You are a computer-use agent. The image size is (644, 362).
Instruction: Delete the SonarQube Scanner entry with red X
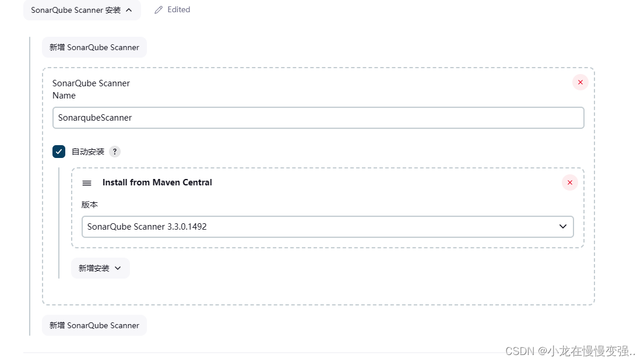580,82
